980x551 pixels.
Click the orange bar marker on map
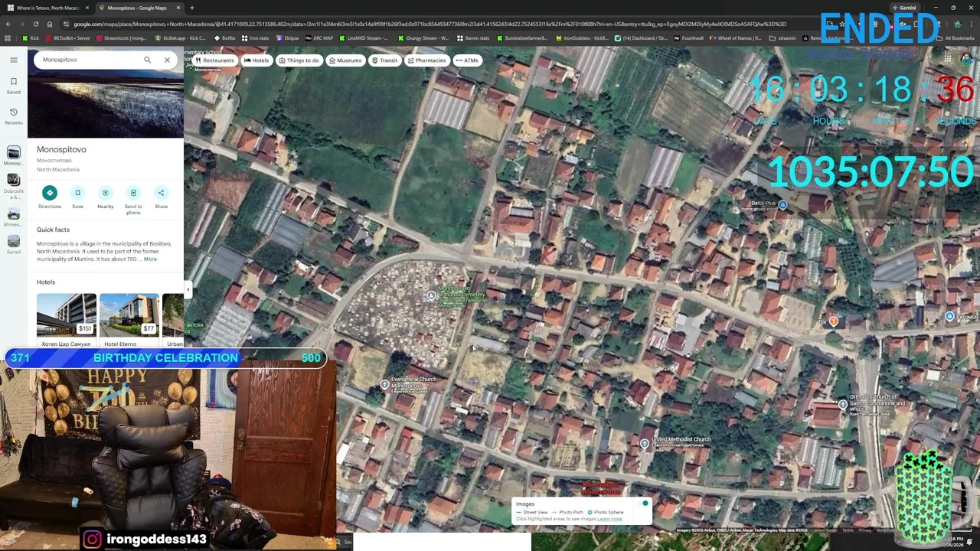pyautogui.click(x=833, y=321)
